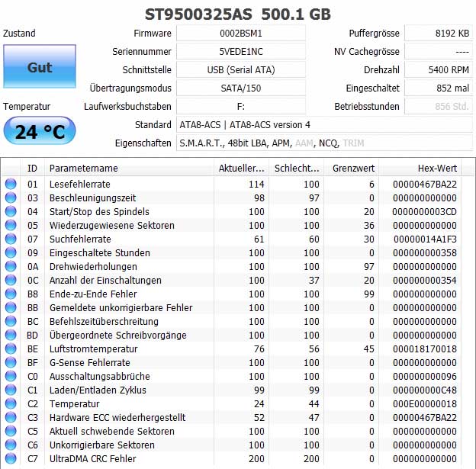Click the blue Gut health status button
Image resolution: width=476 pixels, height=469 pixels.
[40, 66]
